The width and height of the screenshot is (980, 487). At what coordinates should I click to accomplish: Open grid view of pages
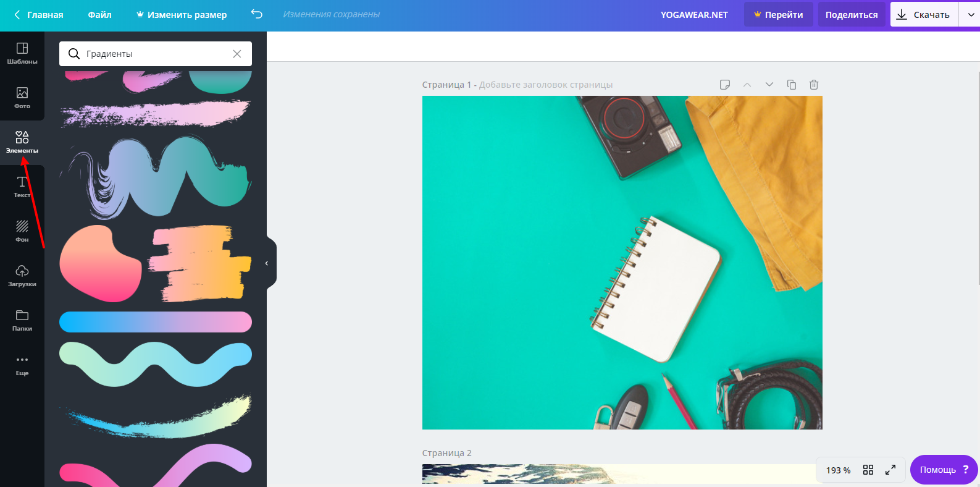868,470
